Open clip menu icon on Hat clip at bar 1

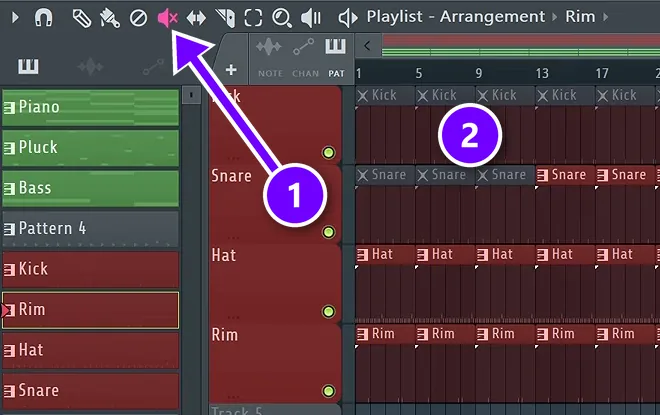[x=362, y=255]
